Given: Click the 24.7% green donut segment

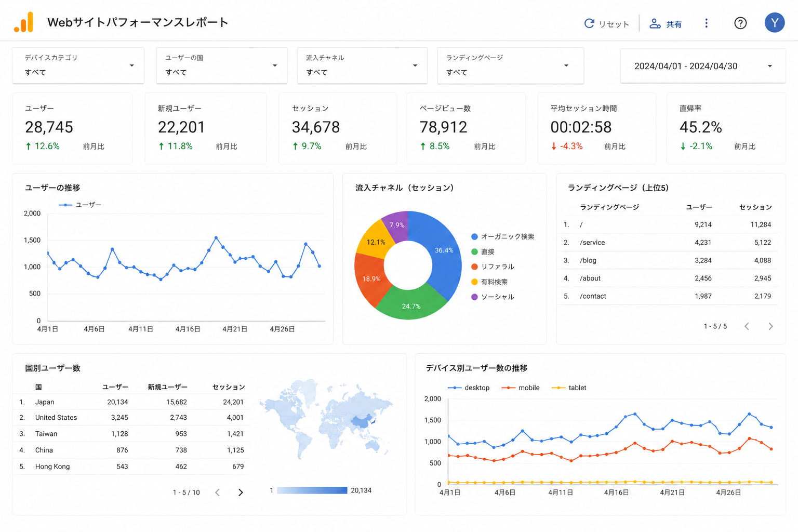Looking at the screenshot, I should (x=411, y=305).
